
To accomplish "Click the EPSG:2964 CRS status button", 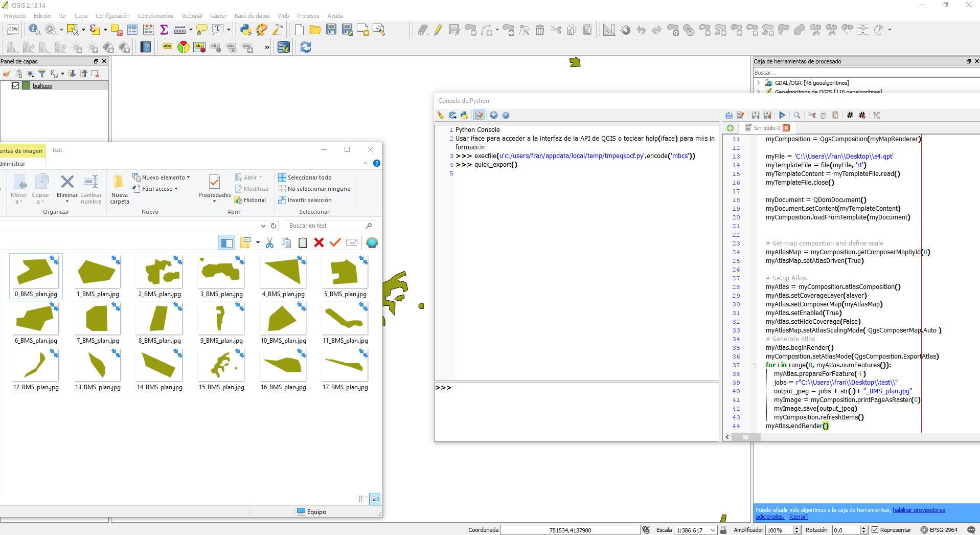I will tap(939, 530).
